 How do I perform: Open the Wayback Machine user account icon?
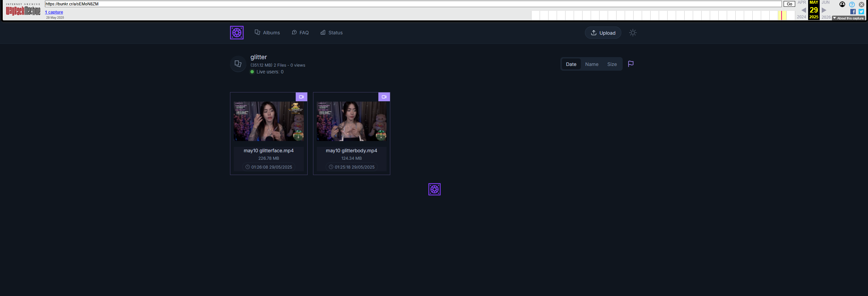842,4
